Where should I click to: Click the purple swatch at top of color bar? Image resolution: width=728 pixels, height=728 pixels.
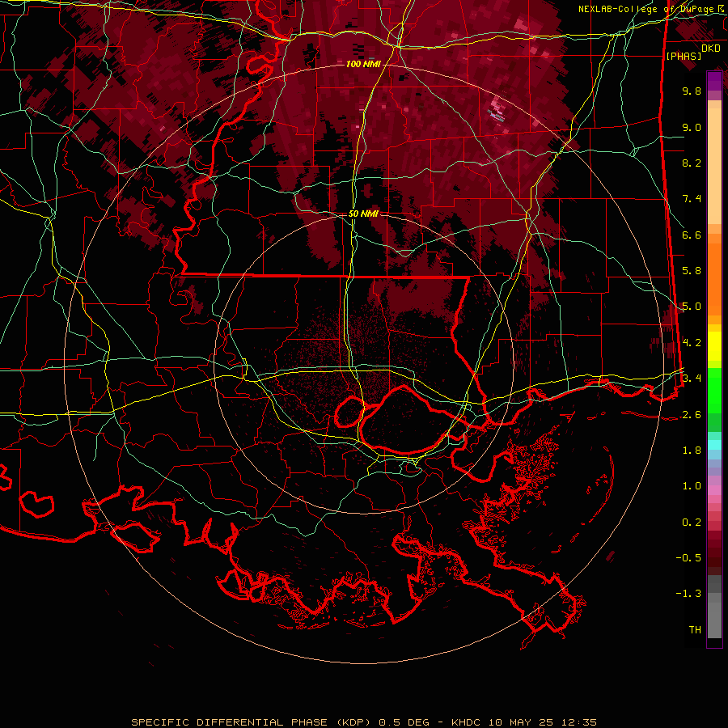click(714, 81)
